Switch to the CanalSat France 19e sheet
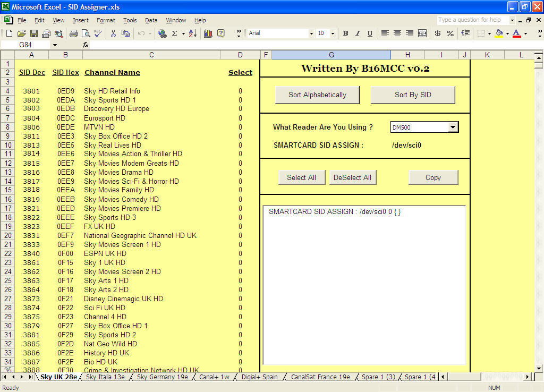 [x=320, y=377]
